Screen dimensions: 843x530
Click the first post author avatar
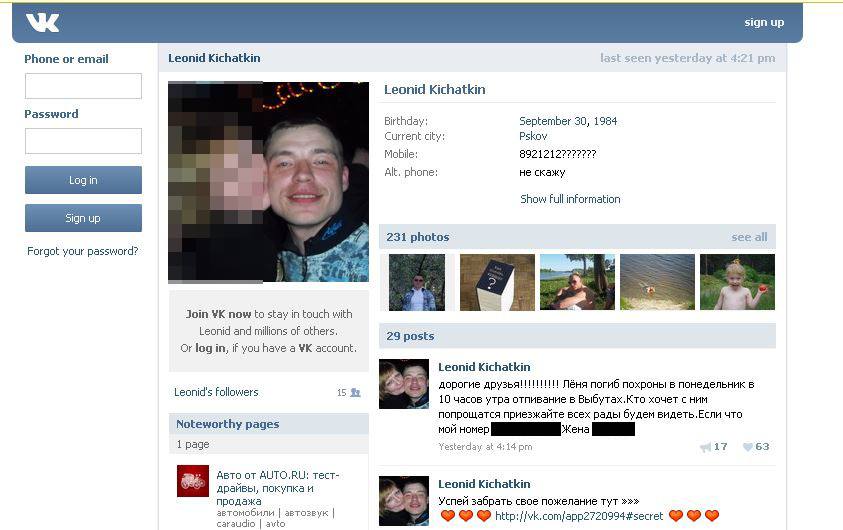[x=404, y=384]
